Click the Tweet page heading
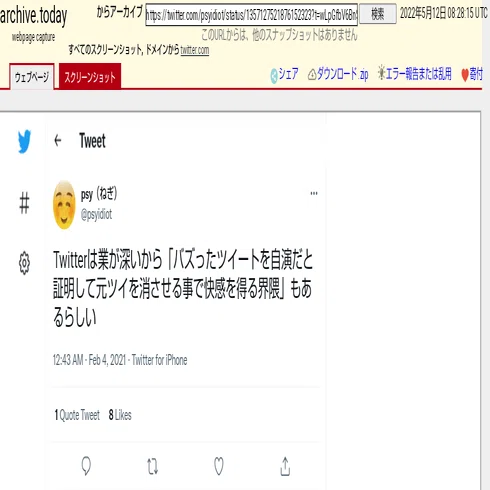Image resolution: width=490 pixels, height=490 pixels. click(92, 141)
